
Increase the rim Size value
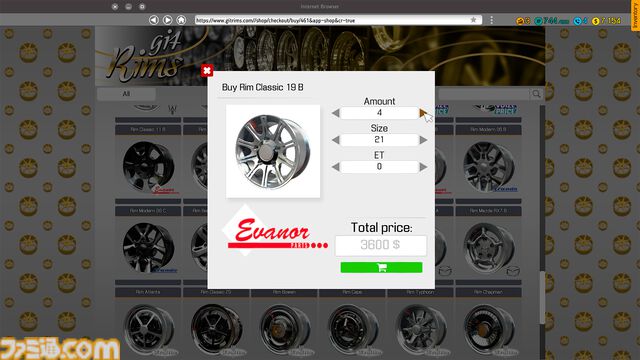423,140
